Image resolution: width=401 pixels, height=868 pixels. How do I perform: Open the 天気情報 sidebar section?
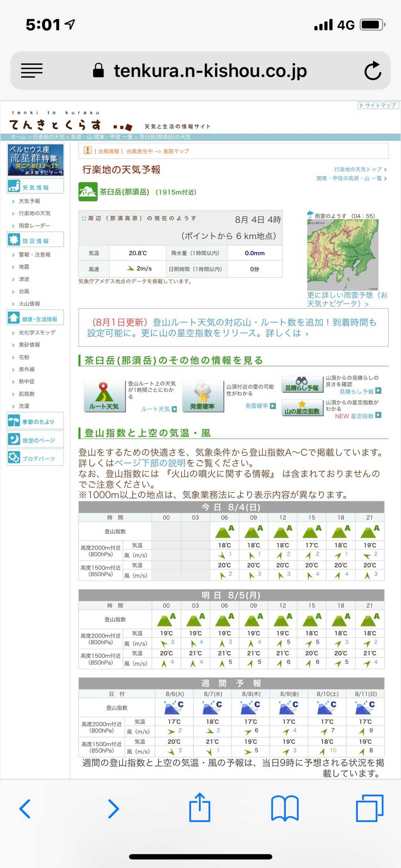click(x=35, y=186)
